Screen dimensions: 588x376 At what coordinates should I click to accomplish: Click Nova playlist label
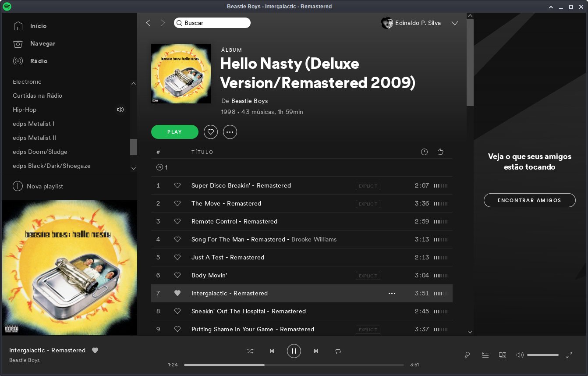pos(45,186)
